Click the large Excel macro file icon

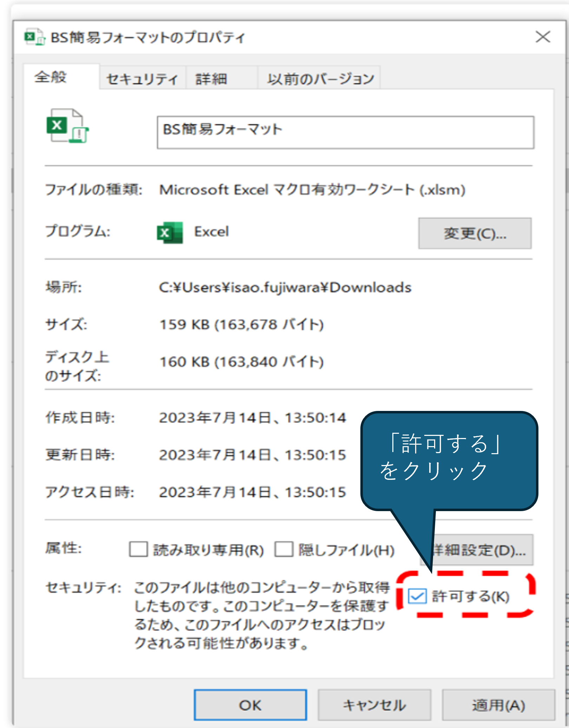coord(67,126)
